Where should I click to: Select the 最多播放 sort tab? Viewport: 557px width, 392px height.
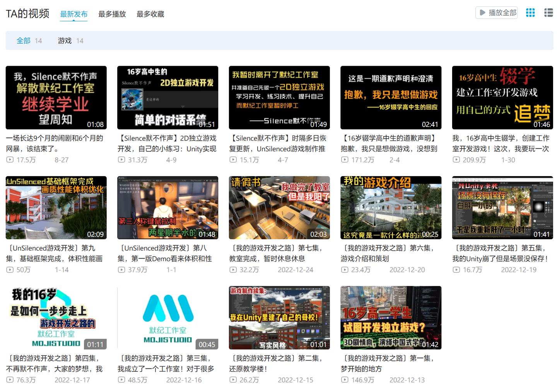[112, 14]
